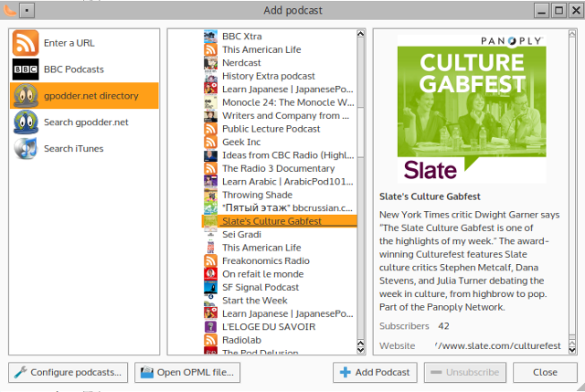Select Throwing Shade podcast row
The height and width of the screenshot is (392, 585).
[280, 195]
